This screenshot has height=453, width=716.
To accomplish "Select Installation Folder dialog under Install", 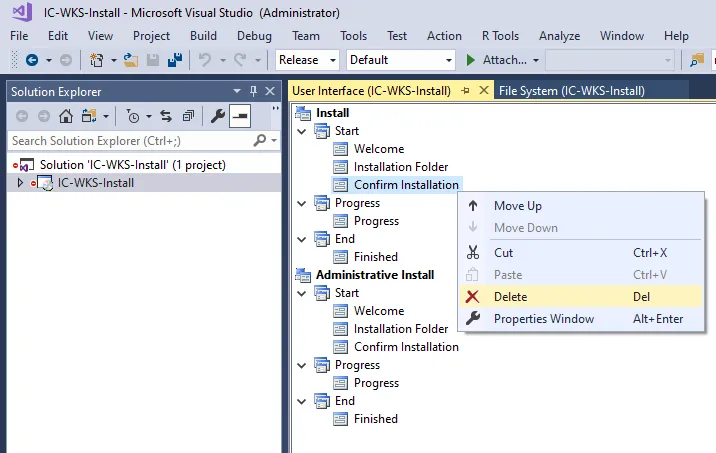I will 401,167.
